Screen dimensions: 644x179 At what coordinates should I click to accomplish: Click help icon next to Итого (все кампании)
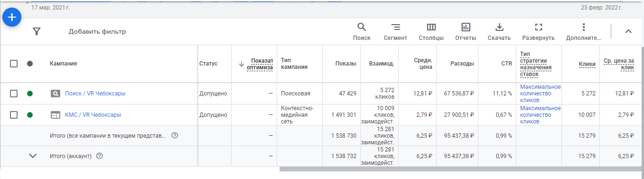(x=175, y=136)
